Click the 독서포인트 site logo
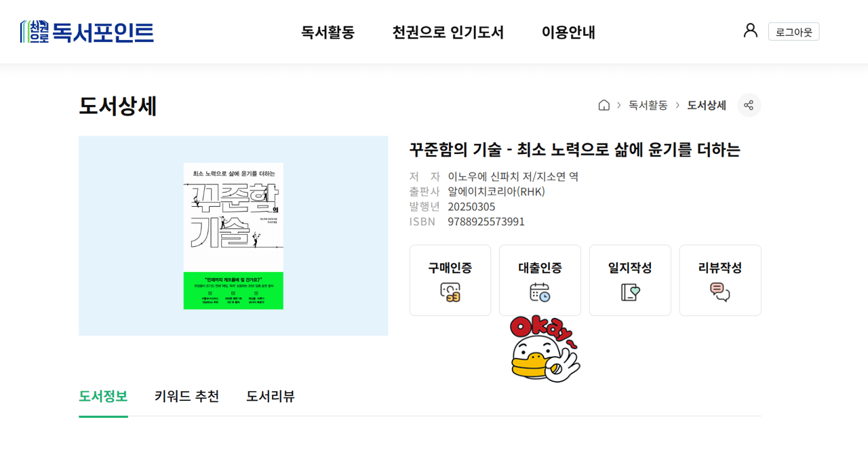Screen dimensions: 868x453 tap(87, 32)
